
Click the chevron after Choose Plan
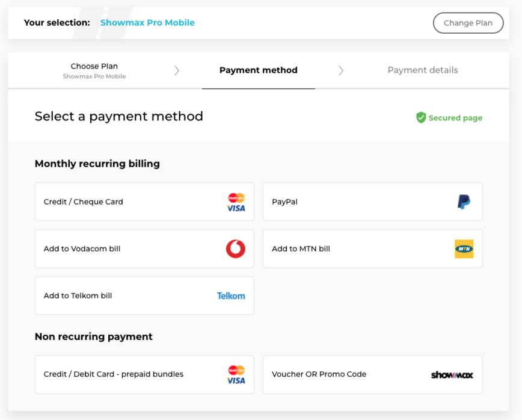pyautogui.click(x=177, y=70)
